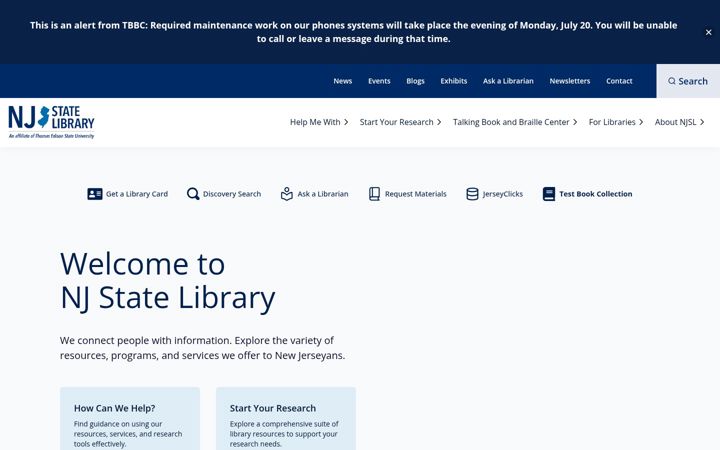This screenshot has height=450, width=720.
Task: Click the TBBC alert message text
Action: 354,32
